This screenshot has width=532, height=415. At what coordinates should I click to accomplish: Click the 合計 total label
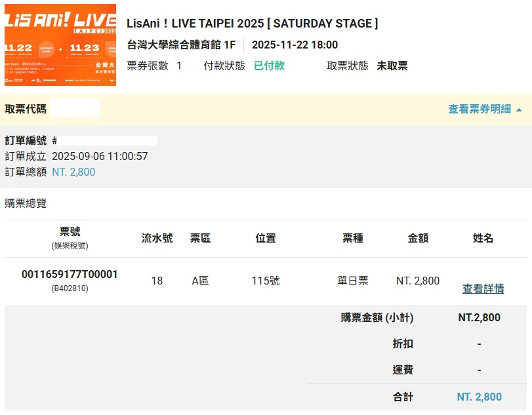pos(403,397)
